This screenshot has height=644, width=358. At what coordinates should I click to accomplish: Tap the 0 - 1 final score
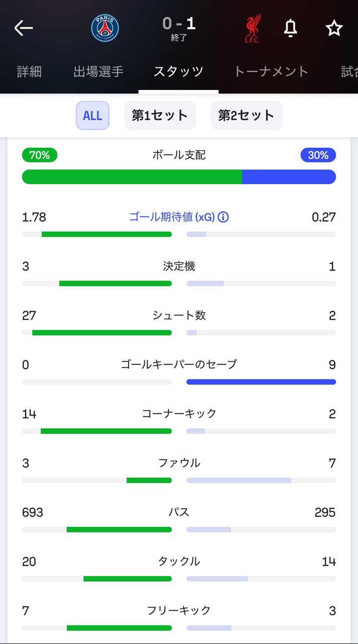point(179,24)
